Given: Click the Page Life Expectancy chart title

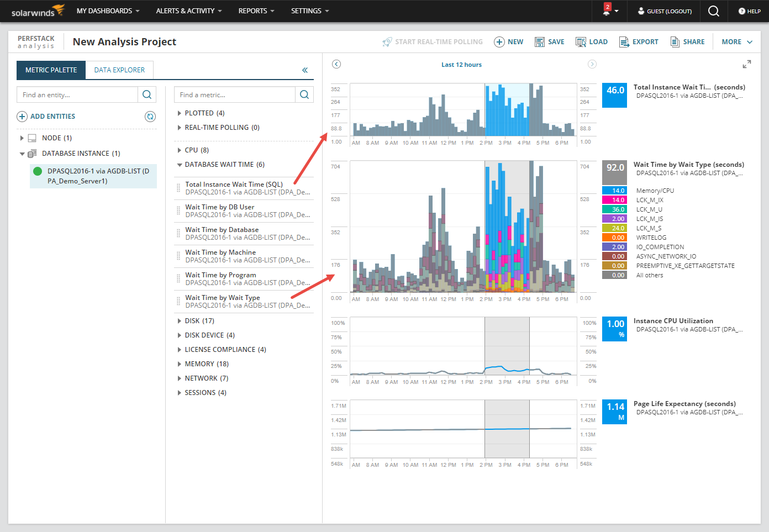Looking at the screenshot, I should coord(684,404).
